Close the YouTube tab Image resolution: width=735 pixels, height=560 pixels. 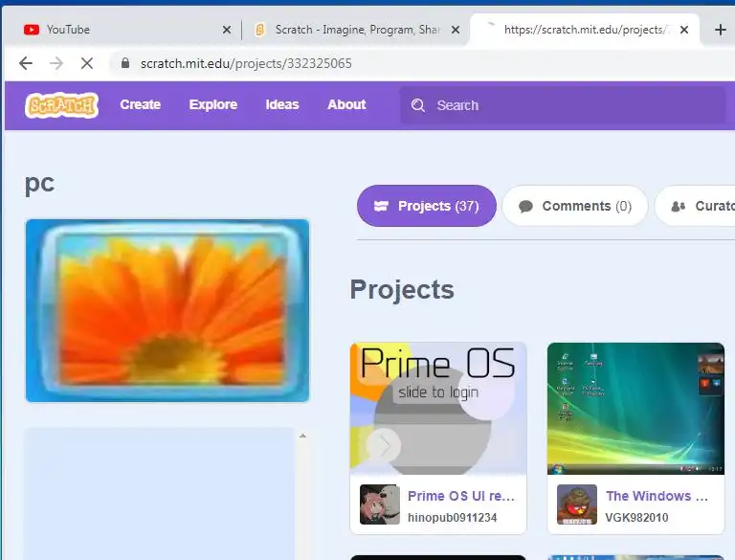pyautogui.click(x=227, y=30)
